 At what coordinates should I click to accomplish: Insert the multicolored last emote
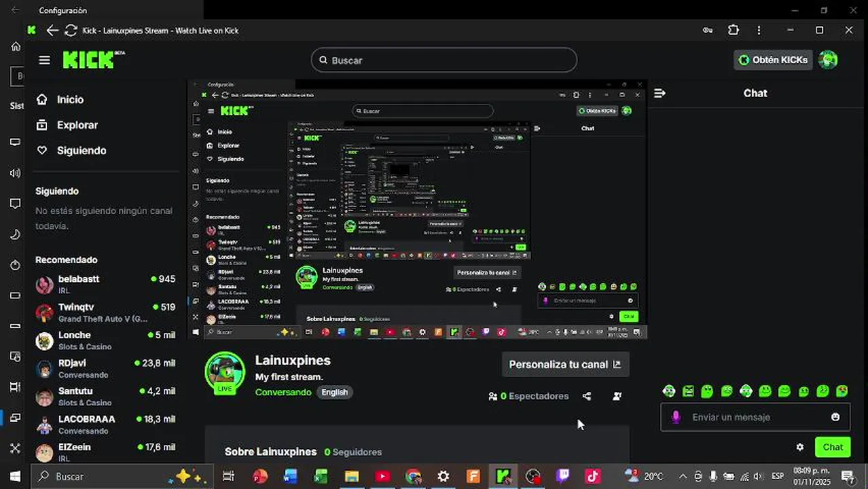click(x=842, y=391)
